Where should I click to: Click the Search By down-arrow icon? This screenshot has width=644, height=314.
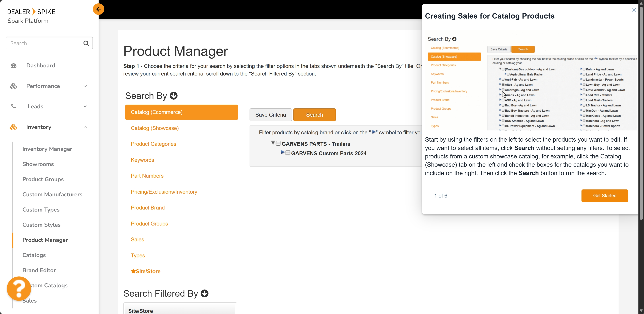[x=174, y=96]
